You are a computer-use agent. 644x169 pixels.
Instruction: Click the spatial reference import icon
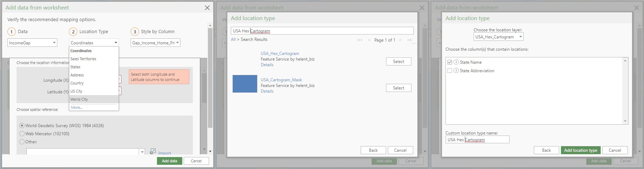click(152, 151)
